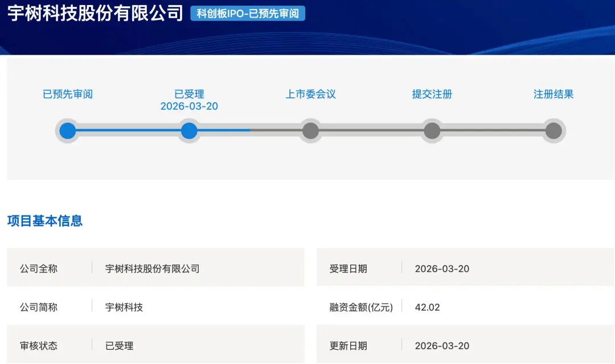
Task: Click the 宇树科技股份有限公司 page title
Action: [x=95, y=13]
